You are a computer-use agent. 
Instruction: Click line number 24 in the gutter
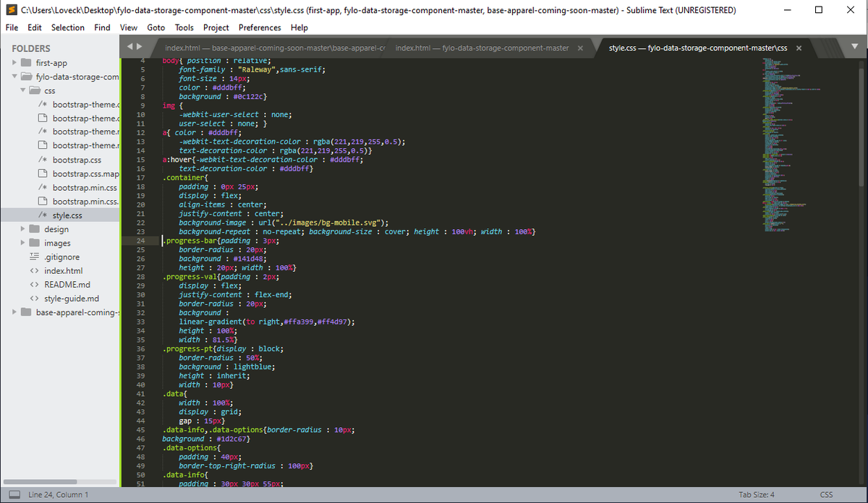pos(140,241)
